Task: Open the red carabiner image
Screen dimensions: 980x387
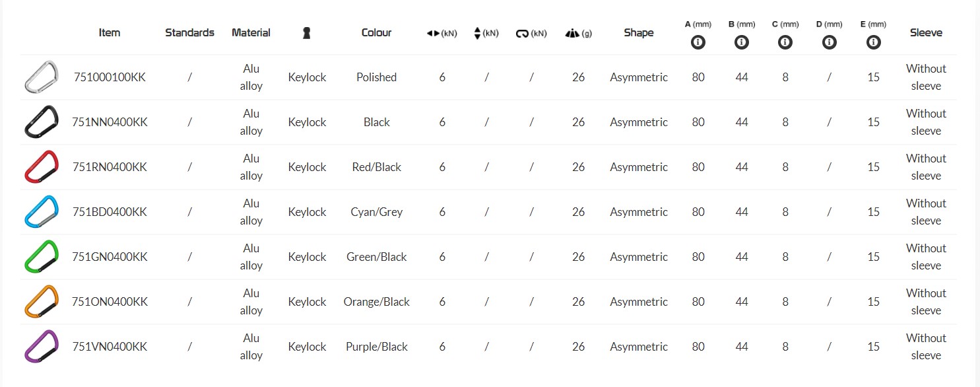Action: [x=42, y=167]
